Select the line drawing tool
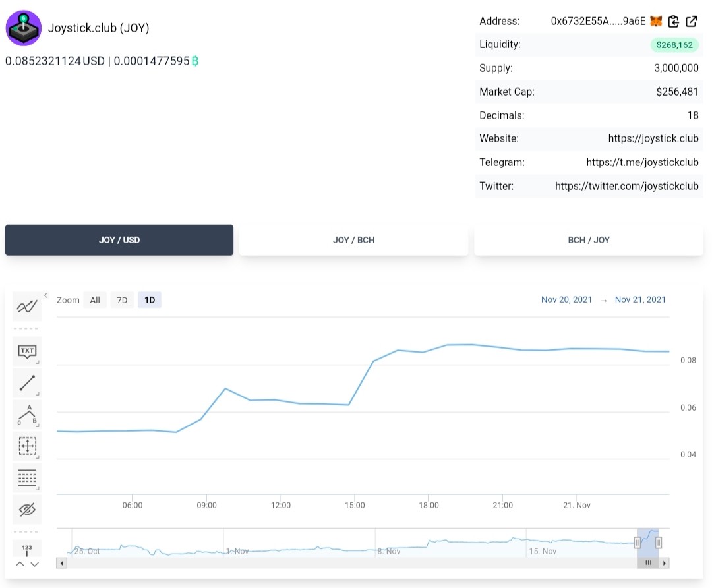This screenshot has height=588, width=712. [27, 383]
